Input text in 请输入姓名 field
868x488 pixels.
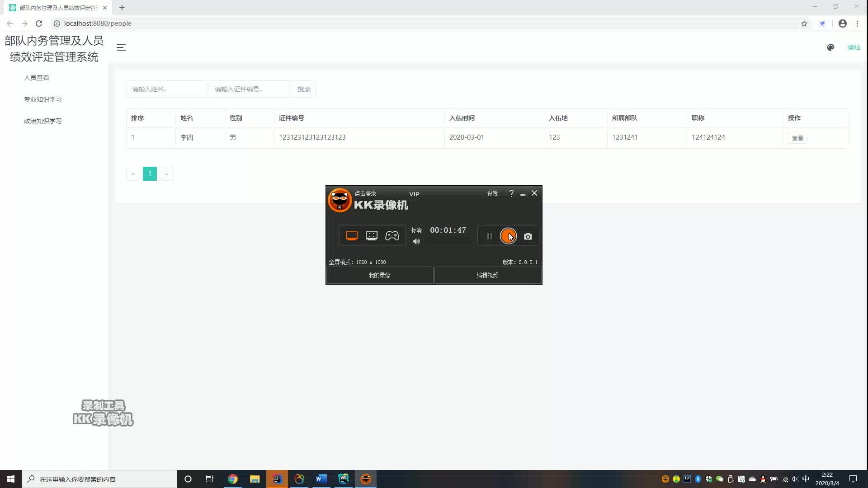point(166,89)
